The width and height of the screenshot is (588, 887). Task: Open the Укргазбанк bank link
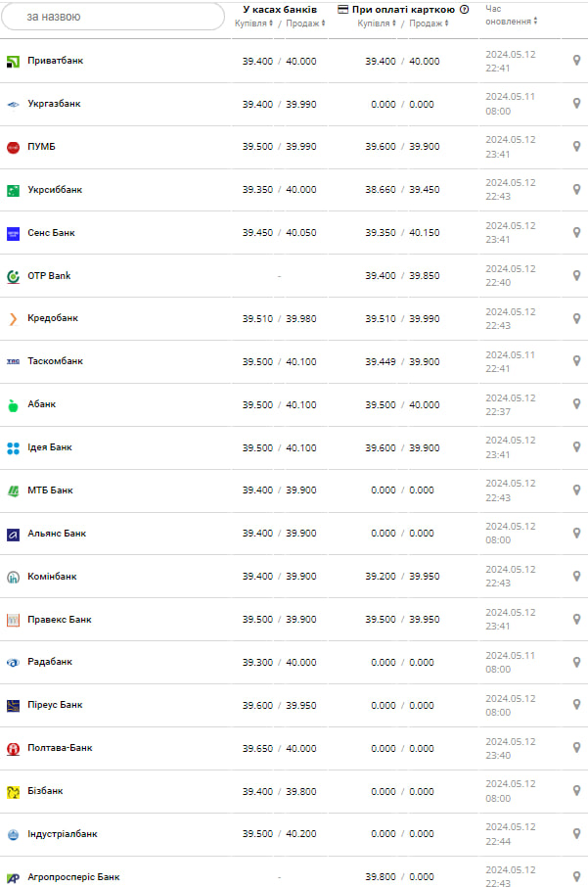[54, 104]
